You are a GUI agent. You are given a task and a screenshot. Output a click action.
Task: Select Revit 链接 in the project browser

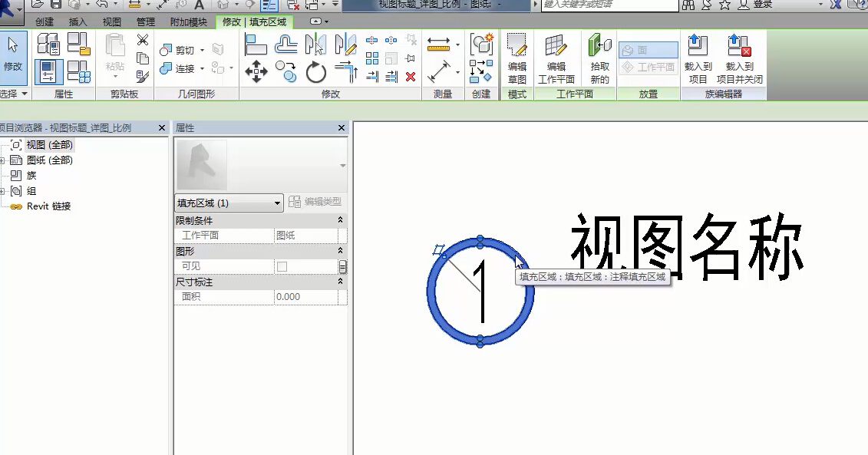[48, 206]
